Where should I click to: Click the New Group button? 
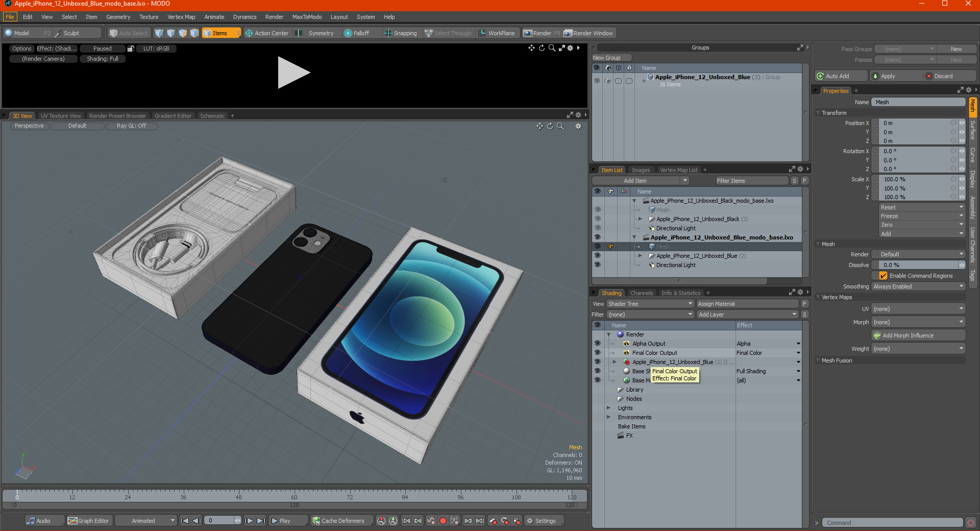coord(611,58)
